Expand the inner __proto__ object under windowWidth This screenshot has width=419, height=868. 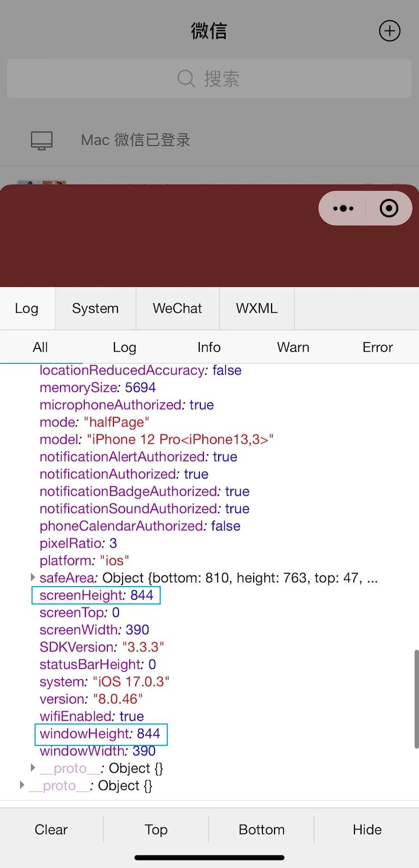click(x=33, y=768)
